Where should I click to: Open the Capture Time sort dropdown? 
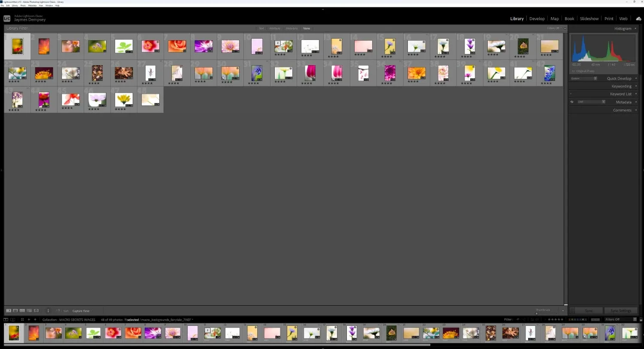click(x=82, y=310)
